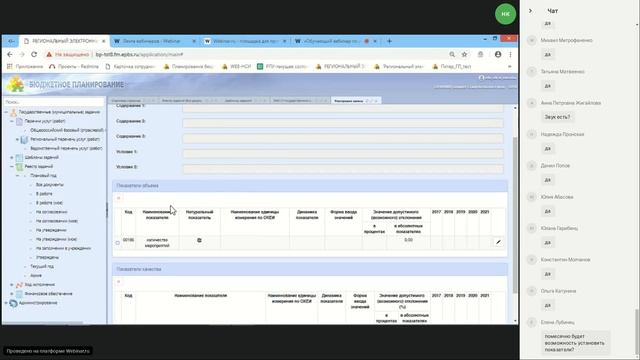Open 'Все документы' under Плановый год

pyautogui.click(x=49, y=184)
